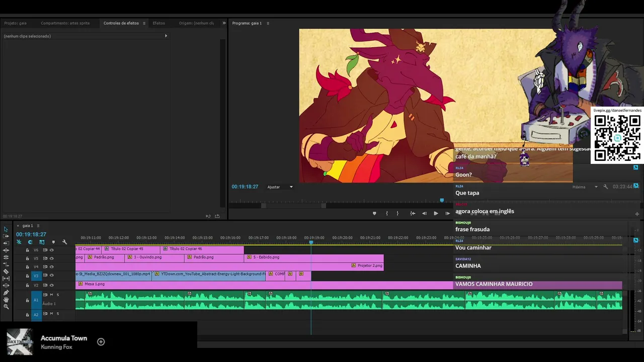The height and width of the screenshot is (362, 644).
Task: Add marker in Program monitor
Action: [374, 213]
